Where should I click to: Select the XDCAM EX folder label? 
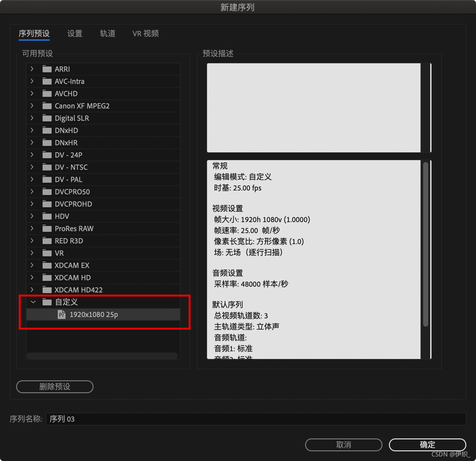[x=72, y=265]
